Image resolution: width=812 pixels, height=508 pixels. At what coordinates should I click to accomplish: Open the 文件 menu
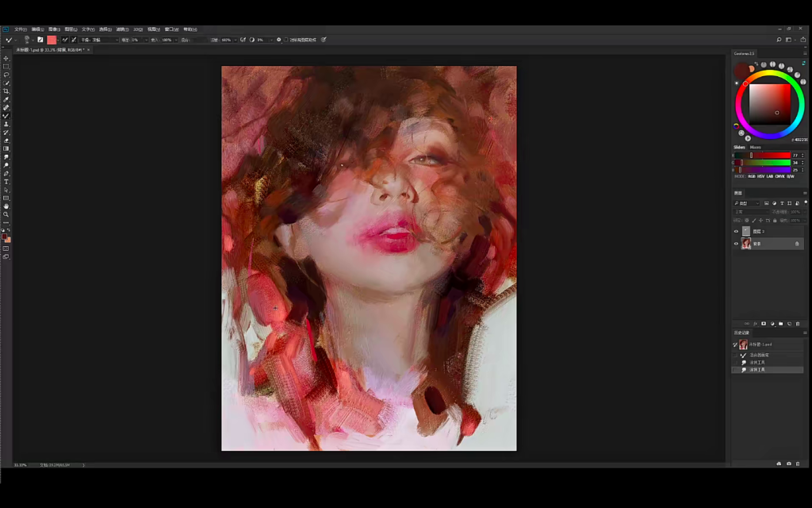(x=19, y=29)
